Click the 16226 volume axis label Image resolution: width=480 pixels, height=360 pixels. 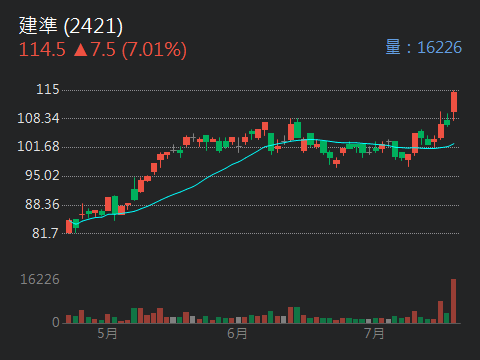click(40, 279)
